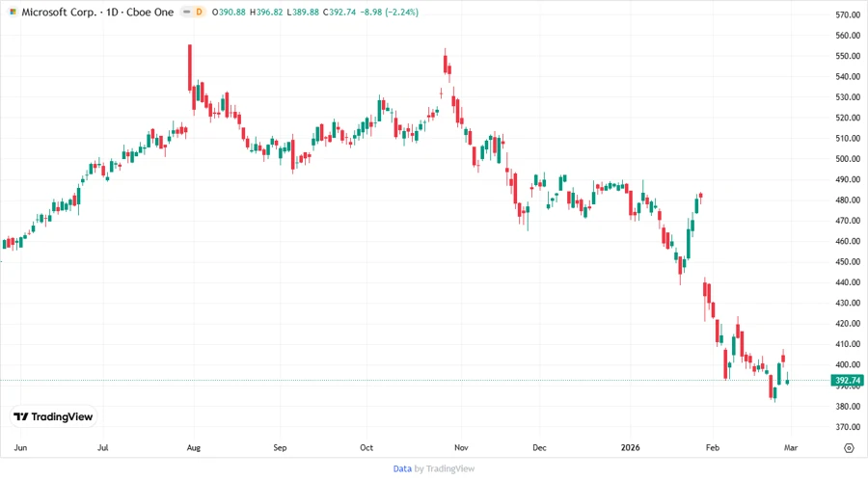Click the 370.00 price axis label
Viewport: 868px width, 480px height.
point(848,427)
